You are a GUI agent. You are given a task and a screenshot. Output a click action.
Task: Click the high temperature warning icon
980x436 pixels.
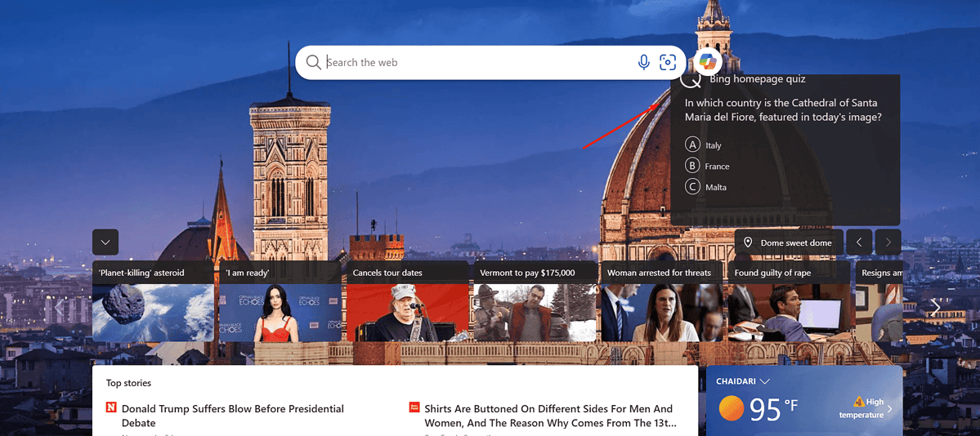click(859, 403)
